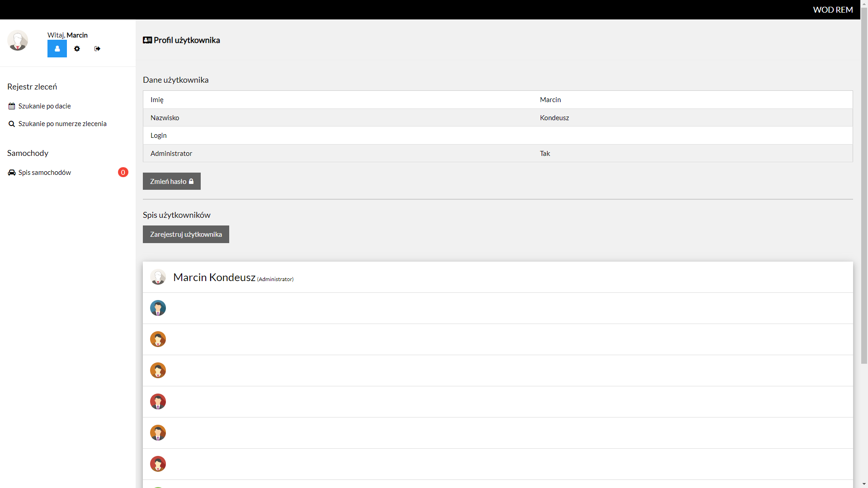Open settings via the gear icon

pyautogui.click(x=77, y=49)
